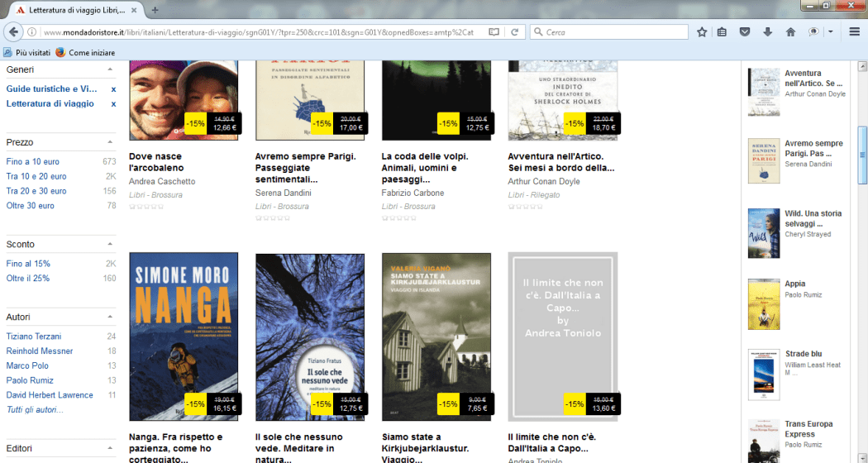Open the Pocket save icon
This screenshot has width=868, height=463.
pyautogui.click(x=745, y=32)
